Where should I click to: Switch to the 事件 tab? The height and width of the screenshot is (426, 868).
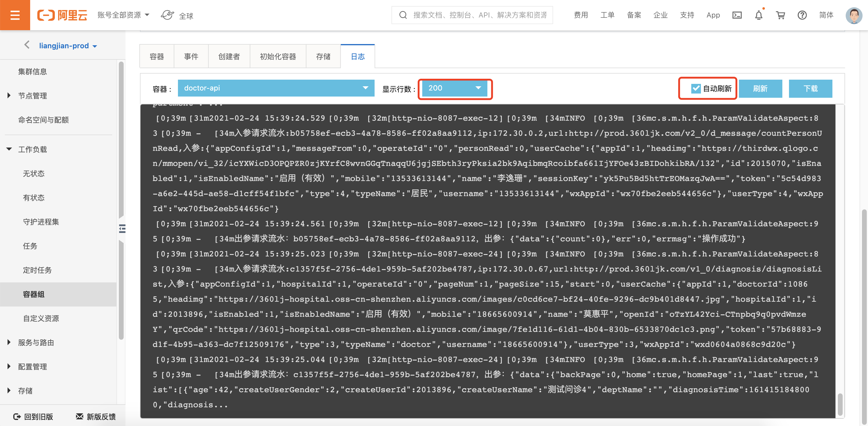click(x=191, y=57)
